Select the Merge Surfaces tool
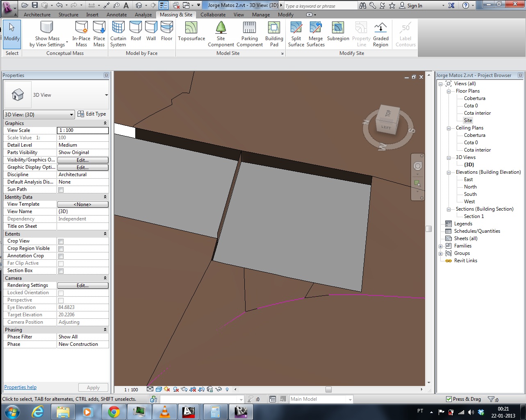526x420 pixels. coord(316,33)
